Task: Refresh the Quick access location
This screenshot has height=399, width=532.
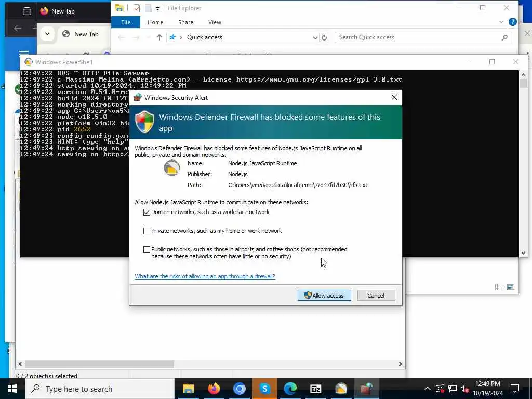Action: [x=324, y=37]
